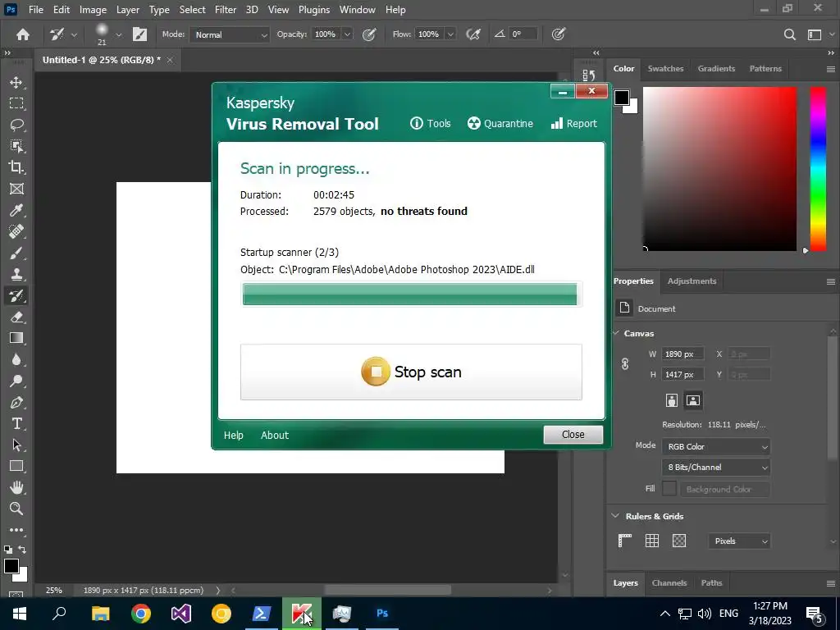The image size is (840, 630).
Task: Open the Flow 100% dropdown arrow
Action: [450, 34]
